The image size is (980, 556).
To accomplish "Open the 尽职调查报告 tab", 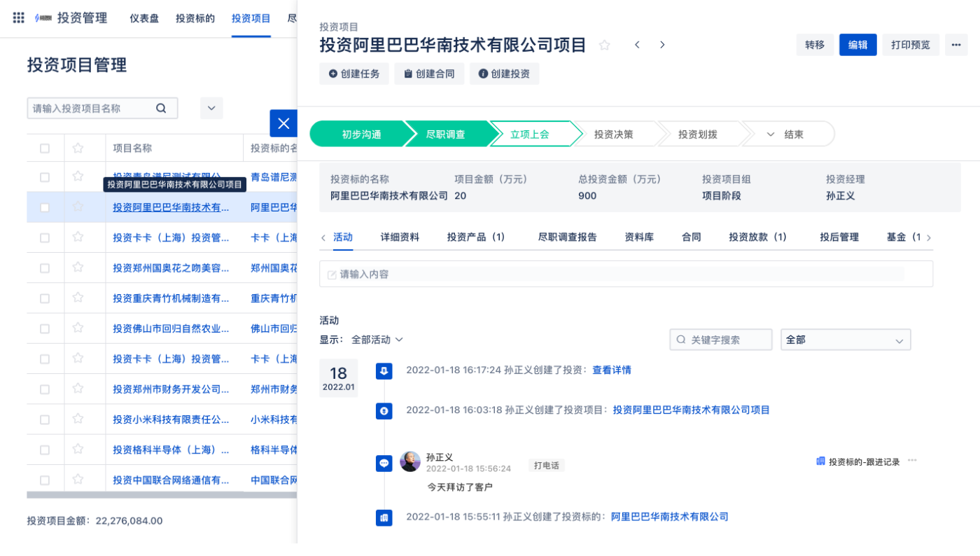I will (x=568, y=237).
